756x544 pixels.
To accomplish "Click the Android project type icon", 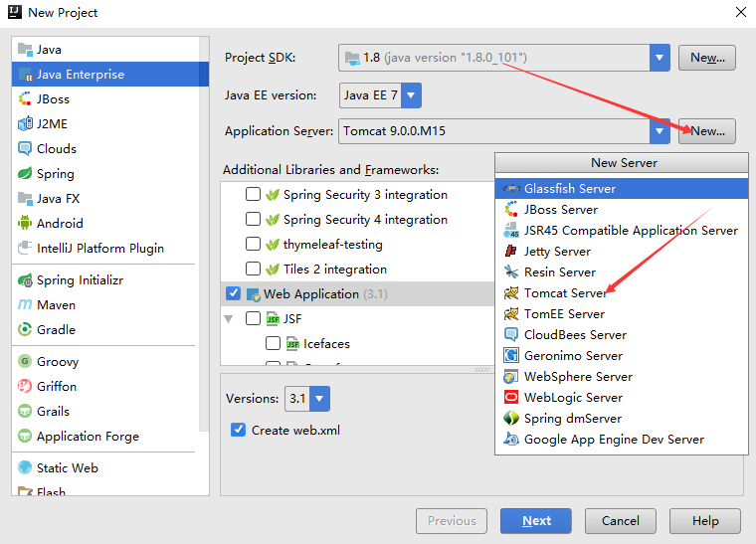I will coord(25,224).
